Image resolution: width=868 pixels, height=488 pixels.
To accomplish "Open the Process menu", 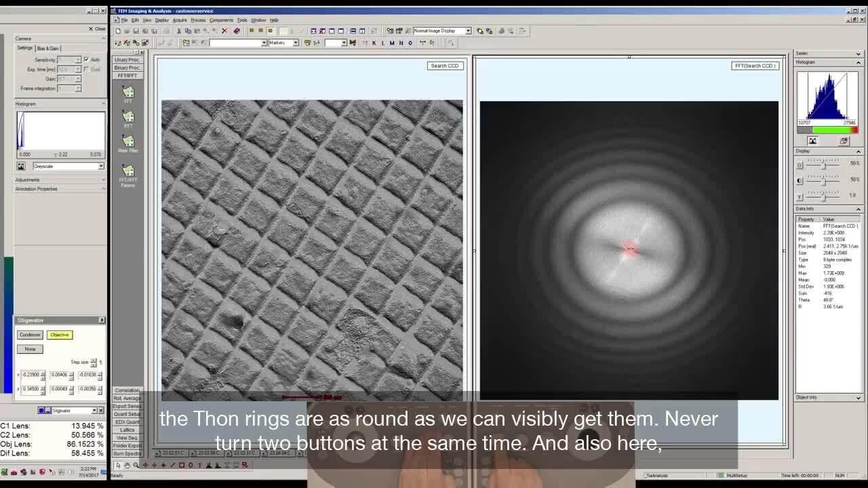I will coord(198,20).
